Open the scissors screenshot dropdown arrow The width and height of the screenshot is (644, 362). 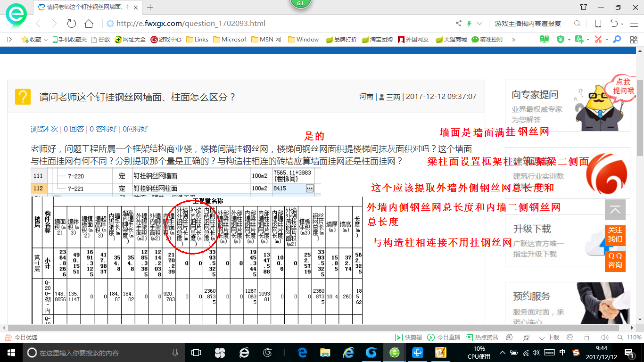606,40
